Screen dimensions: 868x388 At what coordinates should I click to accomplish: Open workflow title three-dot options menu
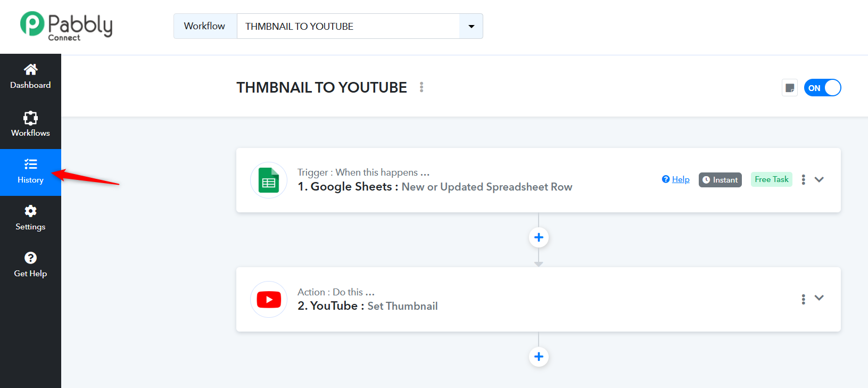coord(421,87)
